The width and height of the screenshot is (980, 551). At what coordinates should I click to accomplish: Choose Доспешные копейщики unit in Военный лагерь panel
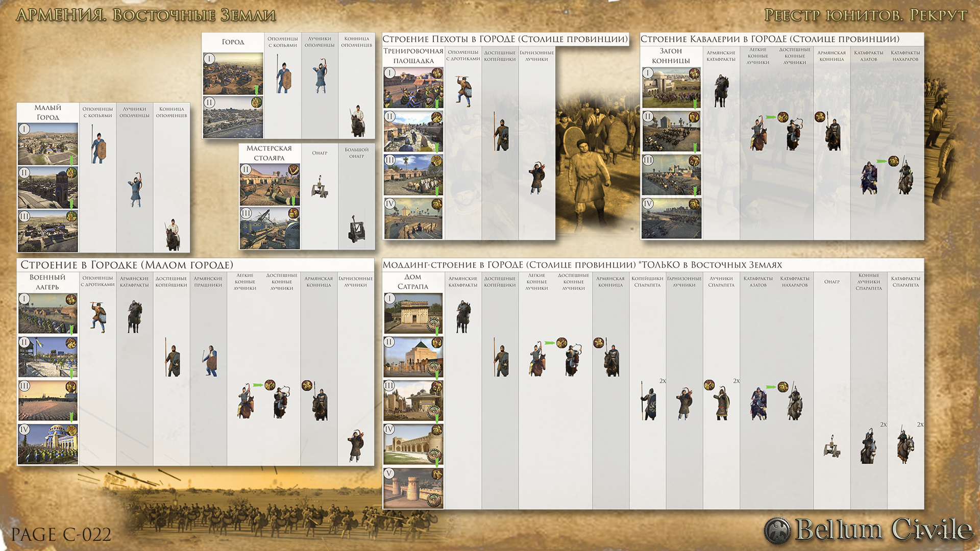pos(172,358)
